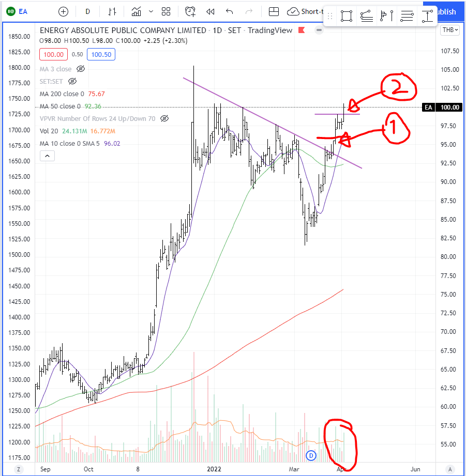Select the horizontal lines tool
The image size is (466, 476).
point(407,16)
